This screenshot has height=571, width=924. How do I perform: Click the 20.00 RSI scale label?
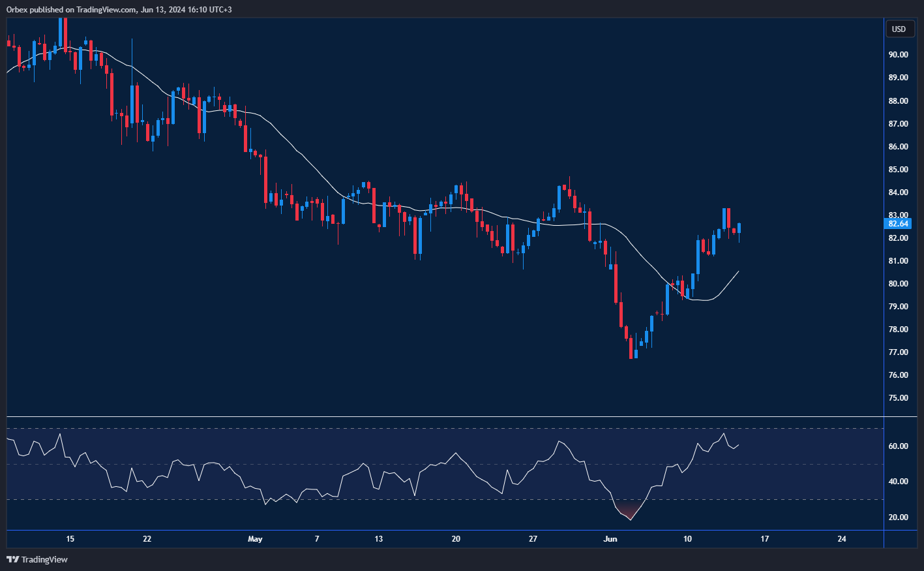pyautogui.click(x=898, y=517)
